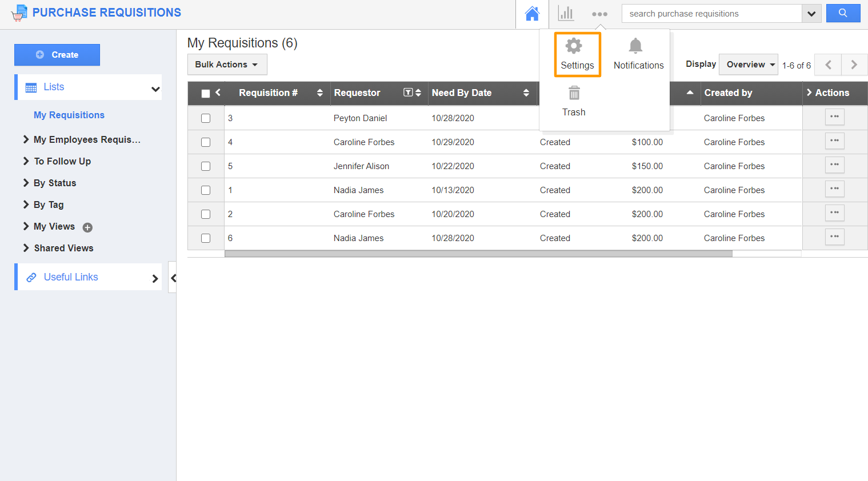
Task: Click the blue search magnifier button
Action: tap(843, 13)
